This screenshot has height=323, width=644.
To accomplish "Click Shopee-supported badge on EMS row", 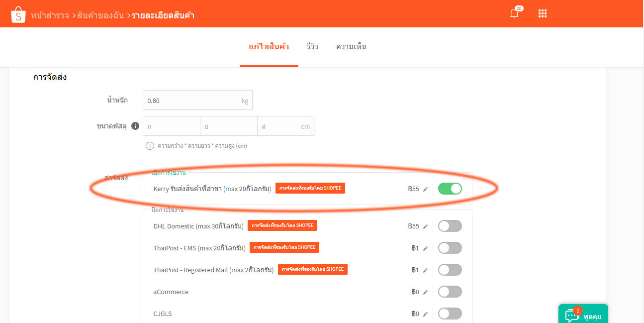I will point(284,247).
